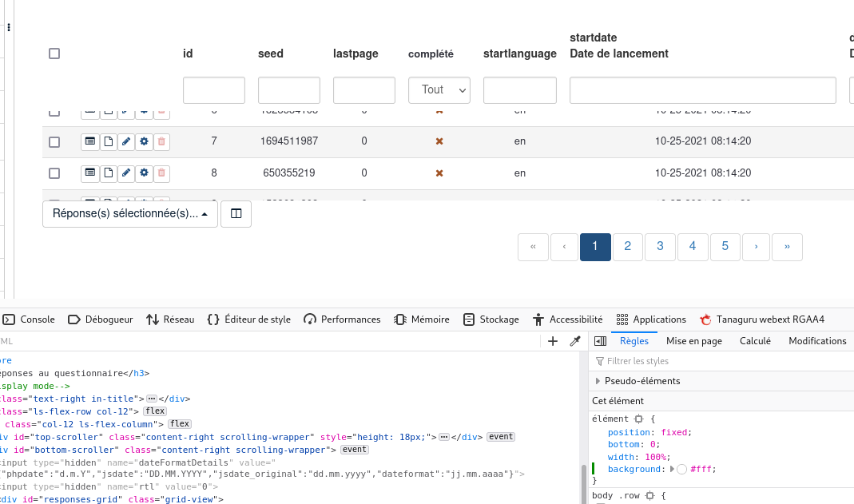Click the column layout icon button

[236, 214]
